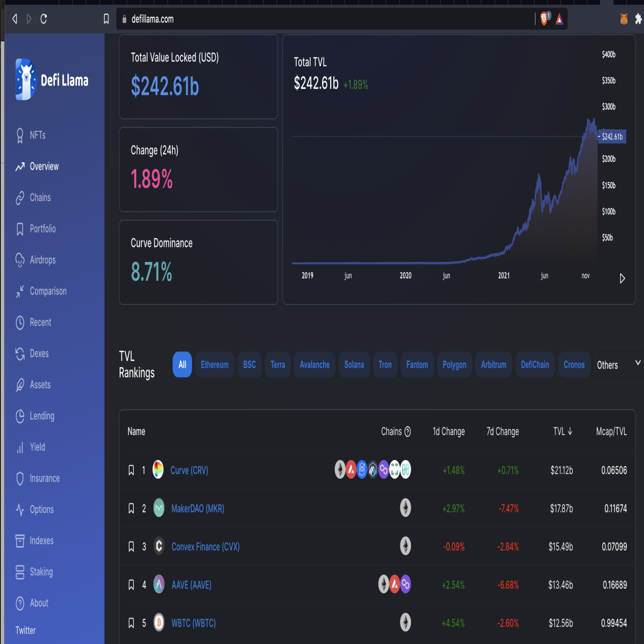644x644 pixels.
Task: Filter rankings by Terra
Action: tap(278, 364)
